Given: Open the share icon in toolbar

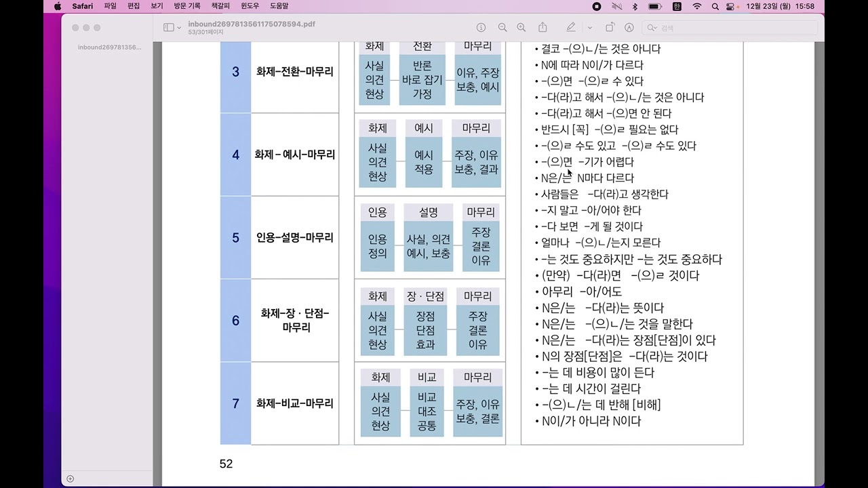Looking at the screenshot, I should click(542, 27).
